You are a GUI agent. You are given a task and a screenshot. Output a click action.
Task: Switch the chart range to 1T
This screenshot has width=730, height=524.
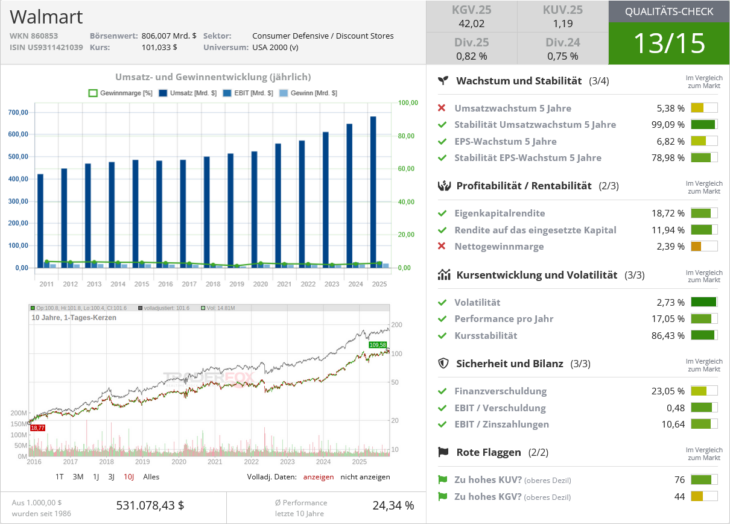(x=60, y=477)
